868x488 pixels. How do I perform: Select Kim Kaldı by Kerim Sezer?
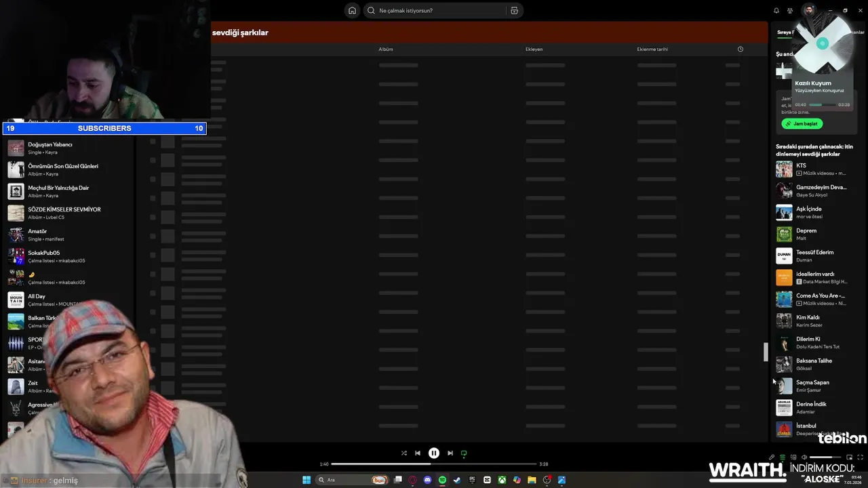817,321
